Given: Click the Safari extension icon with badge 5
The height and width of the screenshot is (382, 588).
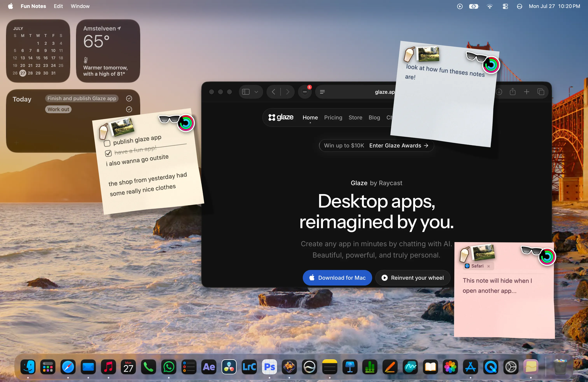Looking at the screenshot, I should (x=305, y=92).
